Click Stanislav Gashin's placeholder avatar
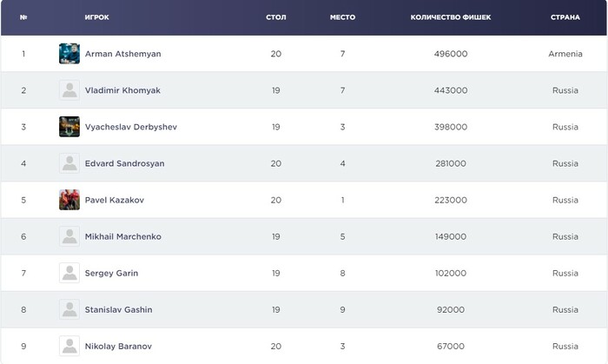 69,309
